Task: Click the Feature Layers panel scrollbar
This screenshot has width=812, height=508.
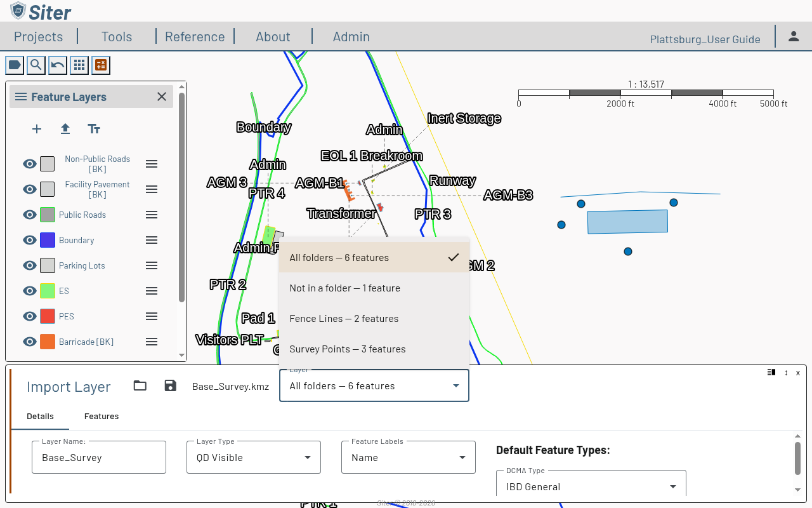Action: click(182, 197)
